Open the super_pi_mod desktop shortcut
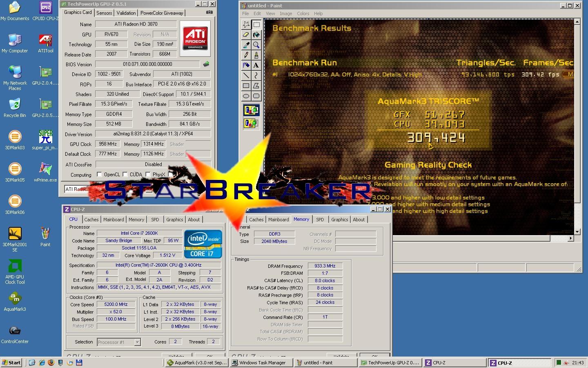 [45, 140]
